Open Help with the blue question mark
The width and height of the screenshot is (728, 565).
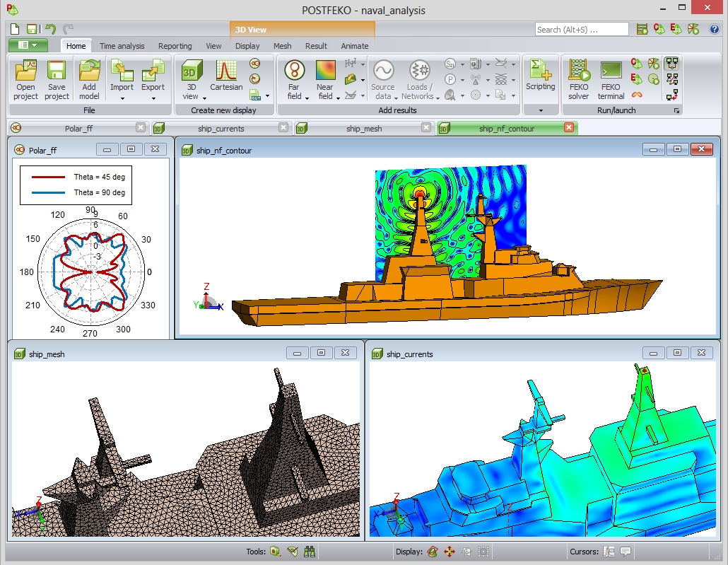click(x=715, y=29)
